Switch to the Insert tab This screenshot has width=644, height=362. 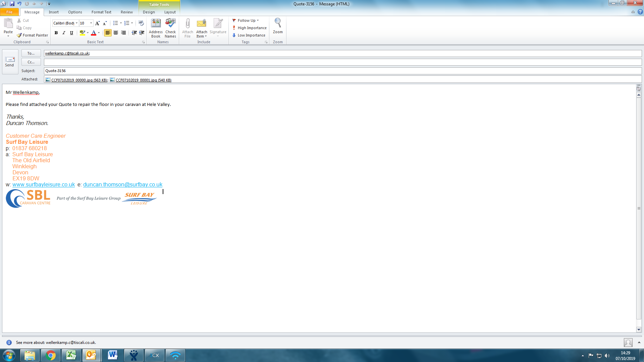point(54,12)
